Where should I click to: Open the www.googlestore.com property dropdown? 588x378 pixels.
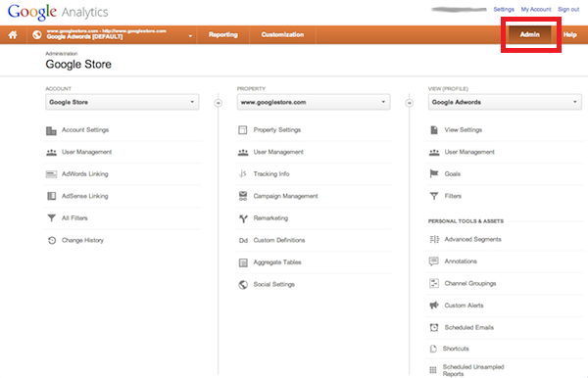[x=314, y=102]
